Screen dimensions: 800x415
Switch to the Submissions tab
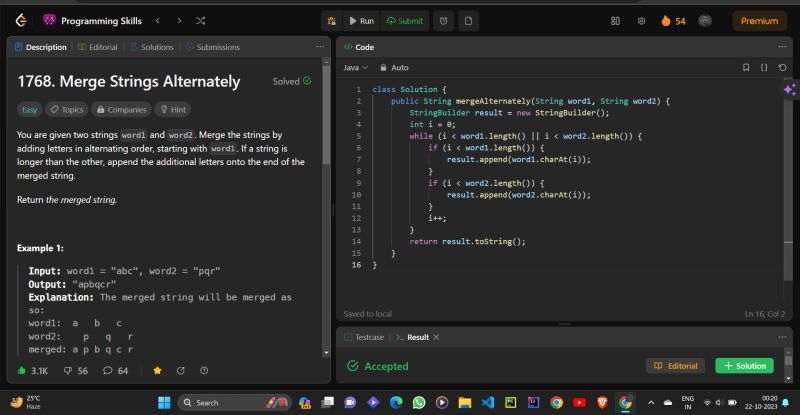(x=213, y=47)
